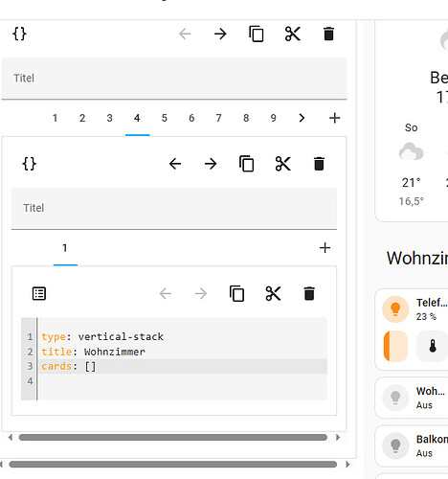The image size is (448, 479).
Task: Copy the nested card in the second toolbar
Action: tap(247, 164)
